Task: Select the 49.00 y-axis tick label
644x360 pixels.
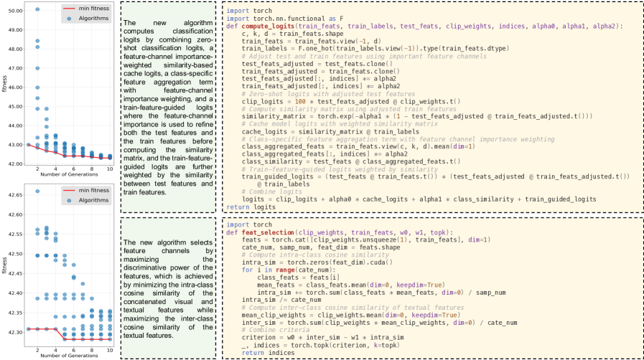Action: [x=15, y=30]
